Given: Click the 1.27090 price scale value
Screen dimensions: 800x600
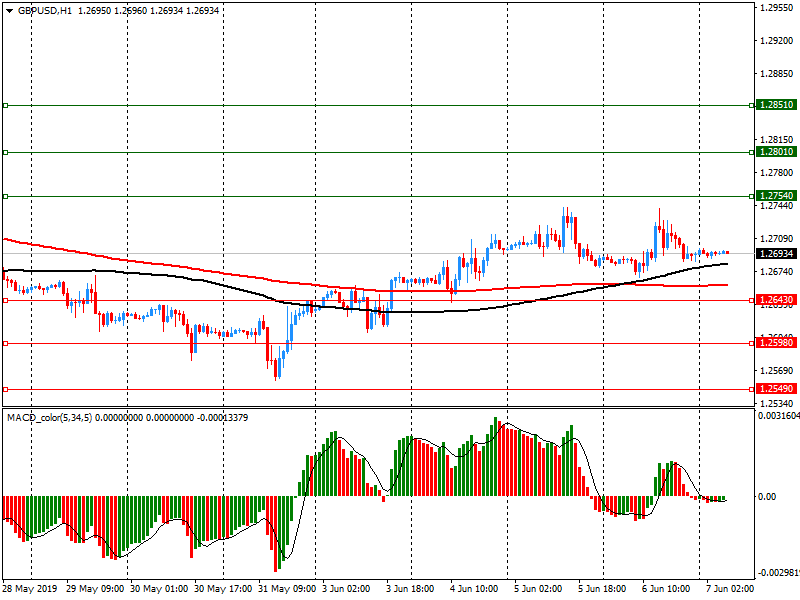Looking at the screenshot, I should pyautogui.click(x=777, y=239).
